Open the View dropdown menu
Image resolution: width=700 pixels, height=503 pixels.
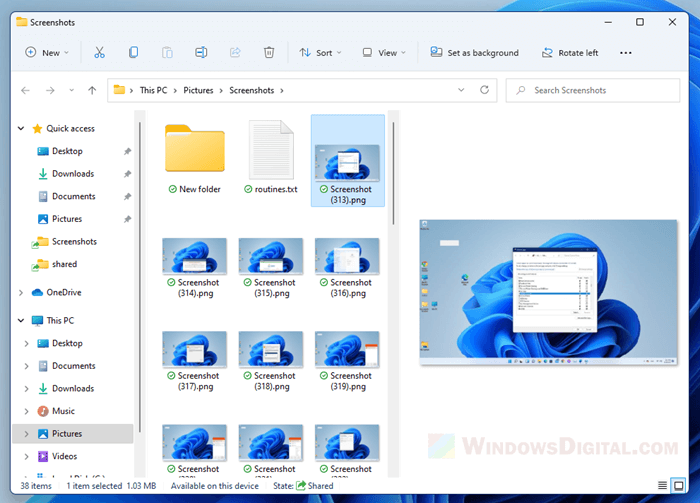tap(383, 52)
